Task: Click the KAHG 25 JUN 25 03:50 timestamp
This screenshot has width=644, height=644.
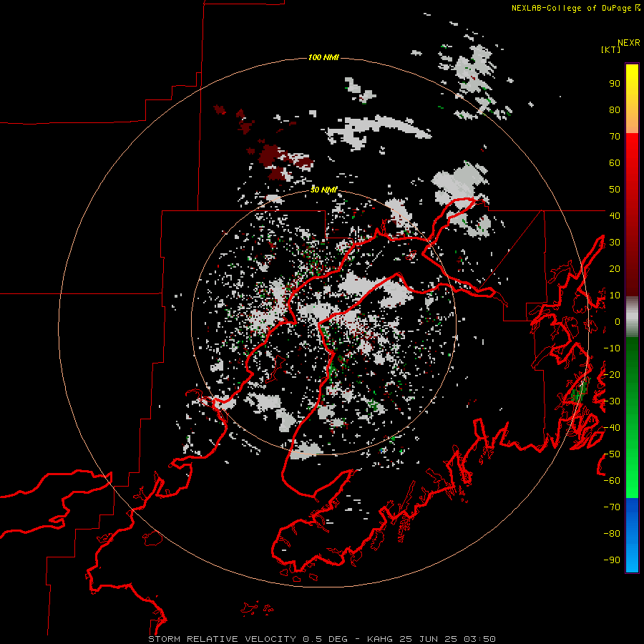Action: pyautogui.click(x=431, y=639)
